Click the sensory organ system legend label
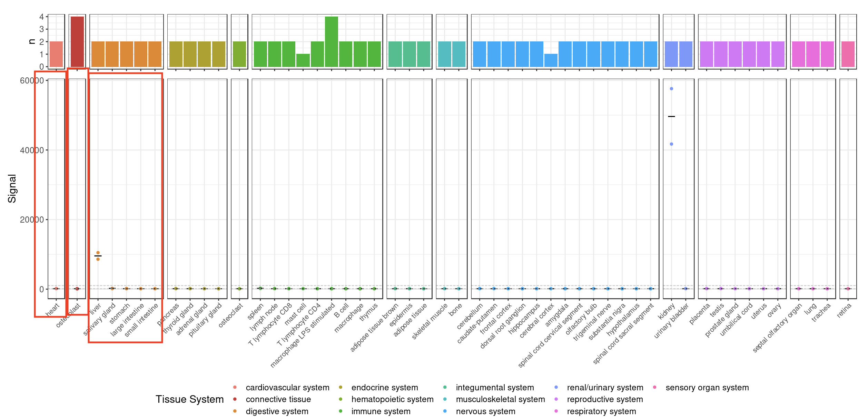Viewport: 868px width, 419px height. click(707, 387)
